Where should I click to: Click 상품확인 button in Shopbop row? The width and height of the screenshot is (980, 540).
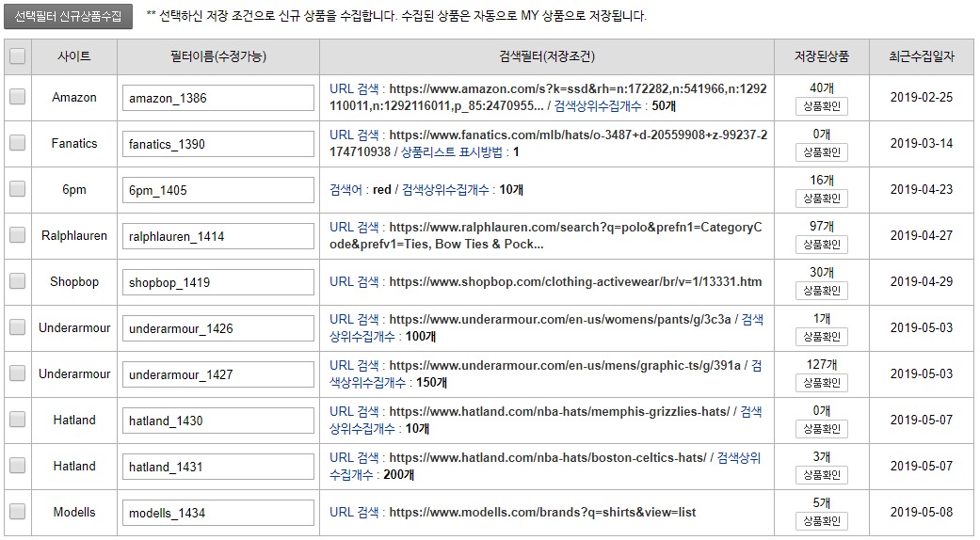[x=821, y=291]
